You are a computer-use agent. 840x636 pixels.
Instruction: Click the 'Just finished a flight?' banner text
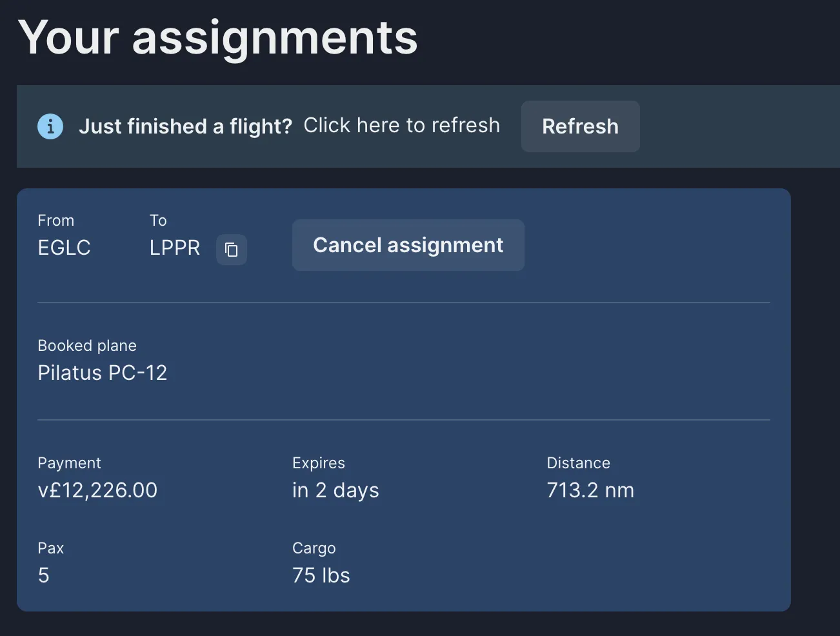(x=185, y=126)
